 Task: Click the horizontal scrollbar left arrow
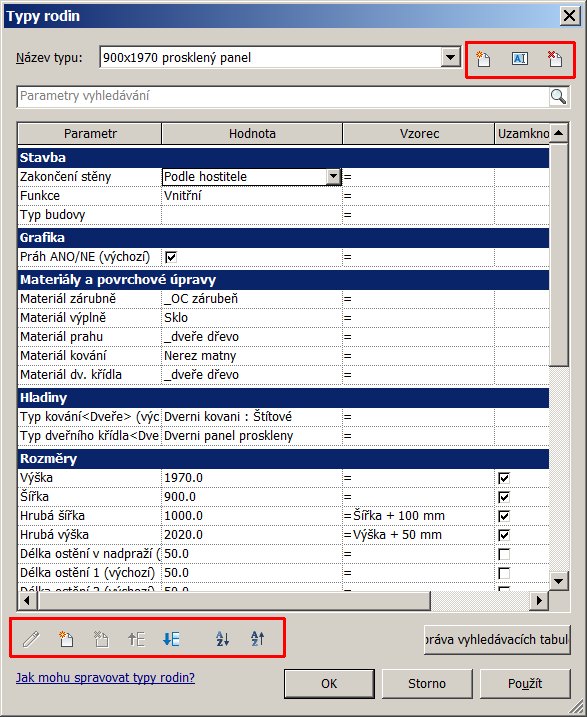click(27, 600)
